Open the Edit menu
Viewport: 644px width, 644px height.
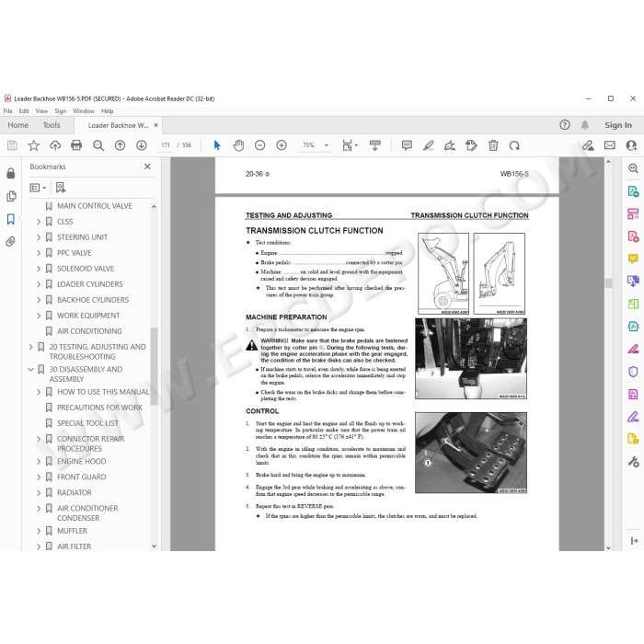(24, 111)
